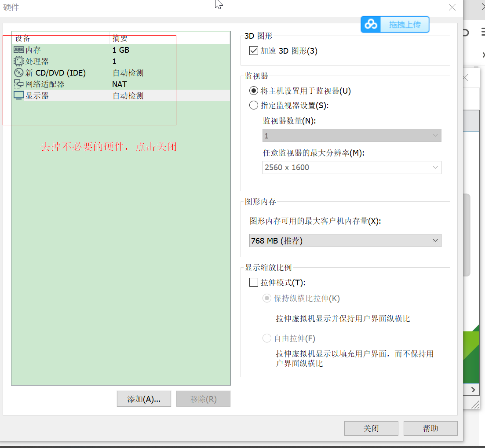The image size is (485, 448).
Task: Click the 添加(A)... button
Action: point(144,399)
